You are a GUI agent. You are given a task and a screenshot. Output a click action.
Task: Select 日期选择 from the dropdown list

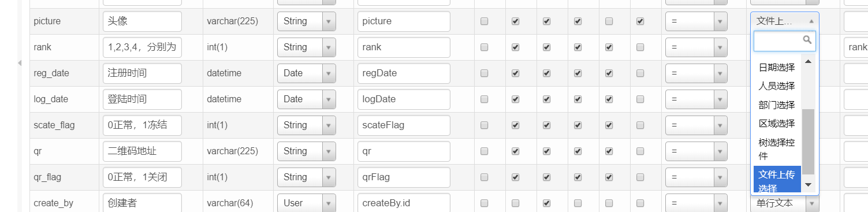[x=777, y=68]
